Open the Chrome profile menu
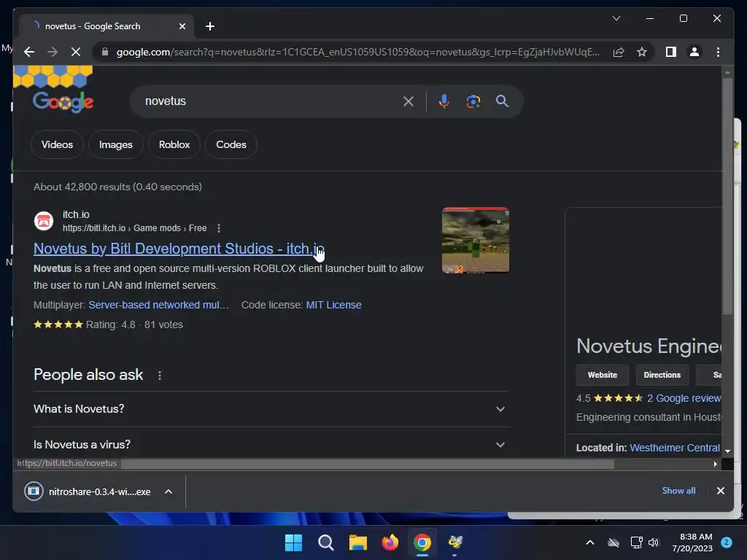 click(694, 52)
